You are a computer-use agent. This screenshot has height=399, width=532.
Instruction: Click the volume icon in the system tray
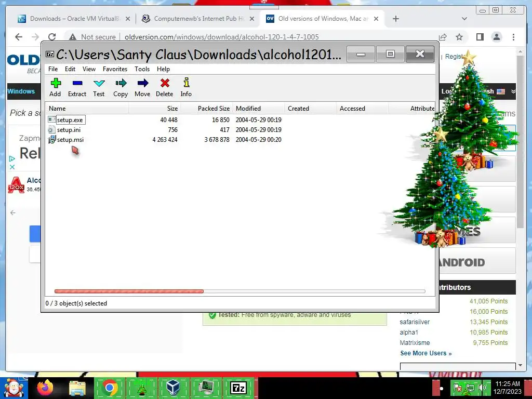point(482,388)
